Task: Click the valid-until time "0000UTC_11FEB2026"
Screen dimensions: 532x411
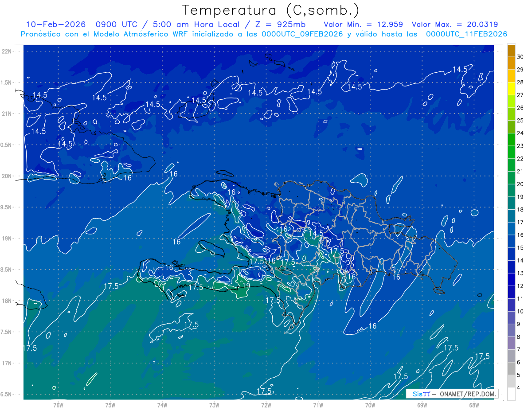Action: click(466, 34)
